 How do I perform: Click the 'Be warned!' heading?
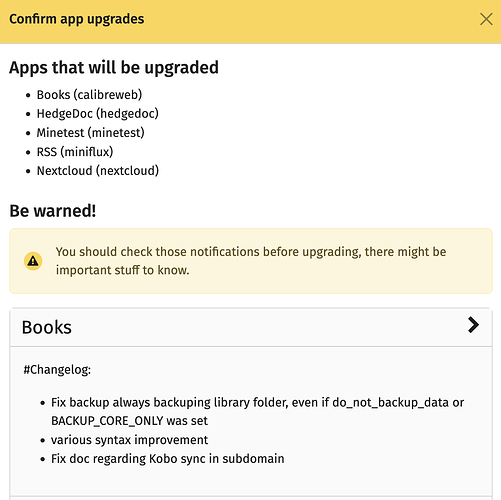(x=53, y=211)
